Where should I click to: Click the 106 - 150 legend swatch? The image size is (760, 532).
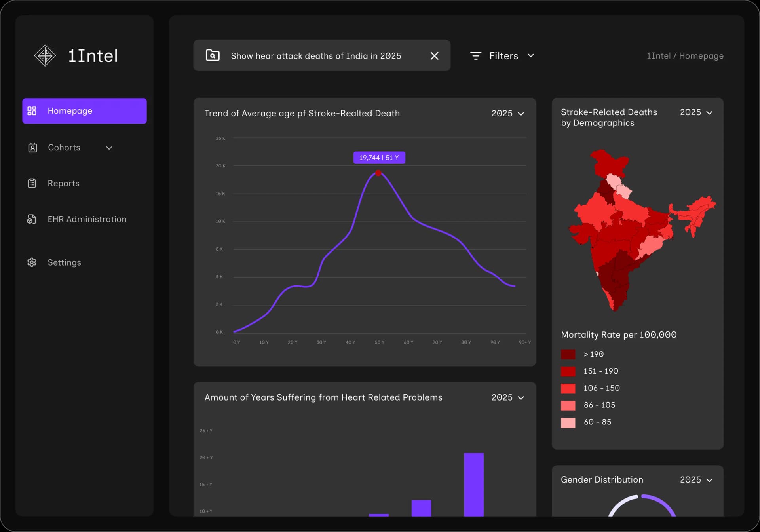[x=568, y=388]
